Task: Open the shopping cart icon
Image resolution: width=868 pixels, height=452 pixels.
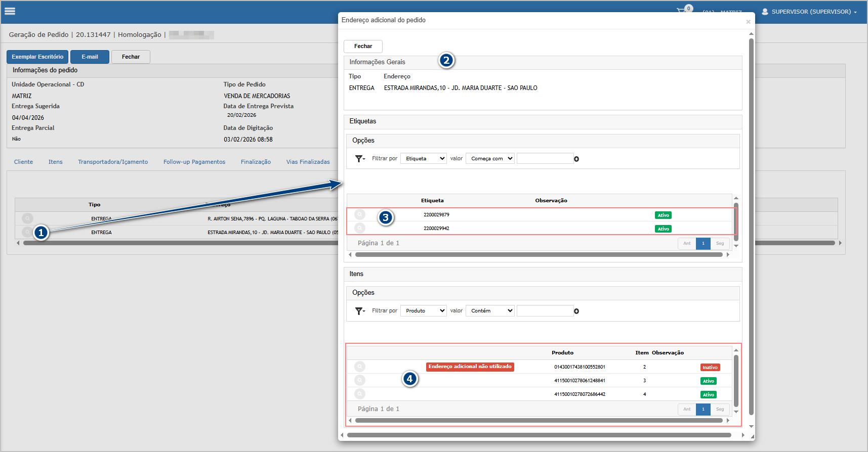Action: click(x=682, y=11)
